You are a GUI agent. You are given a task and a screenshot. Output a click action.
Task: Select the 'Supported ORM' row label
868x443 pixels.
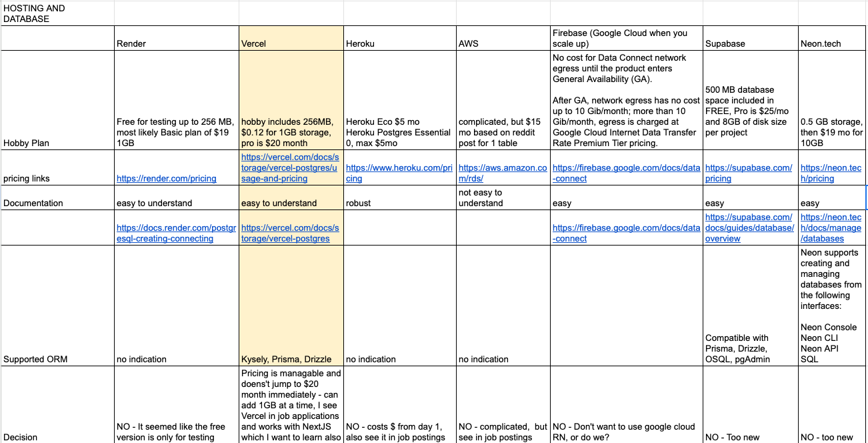point(57,306)
